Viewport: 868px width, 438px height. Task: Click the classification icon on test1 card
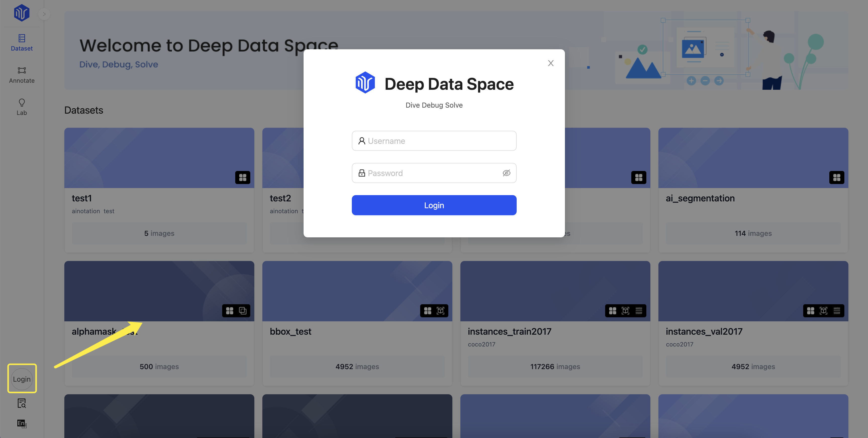coord(243,177)
